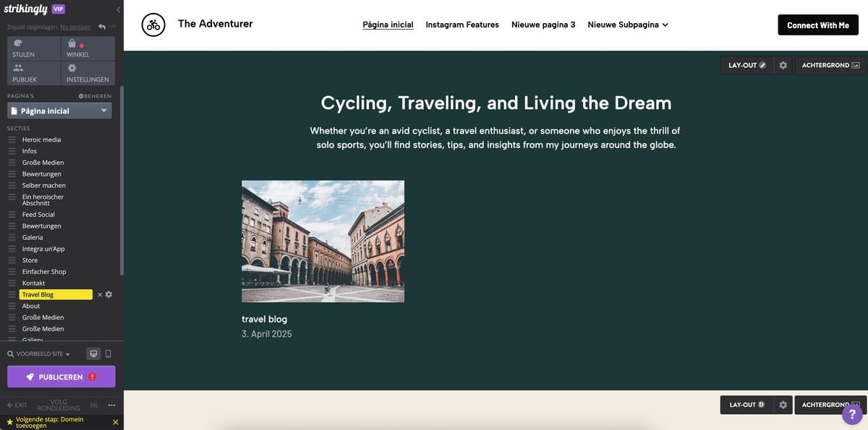Viewport: 868px width, 430px height.
Task: Dismiss the next step banner
Action: tap(116, 422)
